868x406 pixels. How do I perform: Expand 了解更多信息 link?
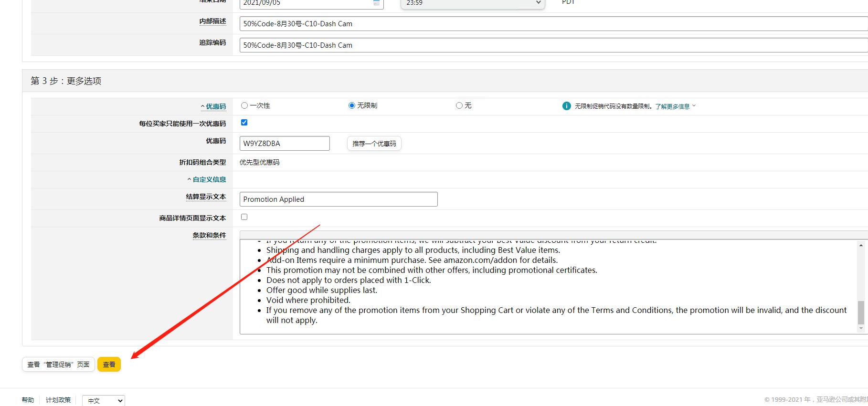point(675,106)
